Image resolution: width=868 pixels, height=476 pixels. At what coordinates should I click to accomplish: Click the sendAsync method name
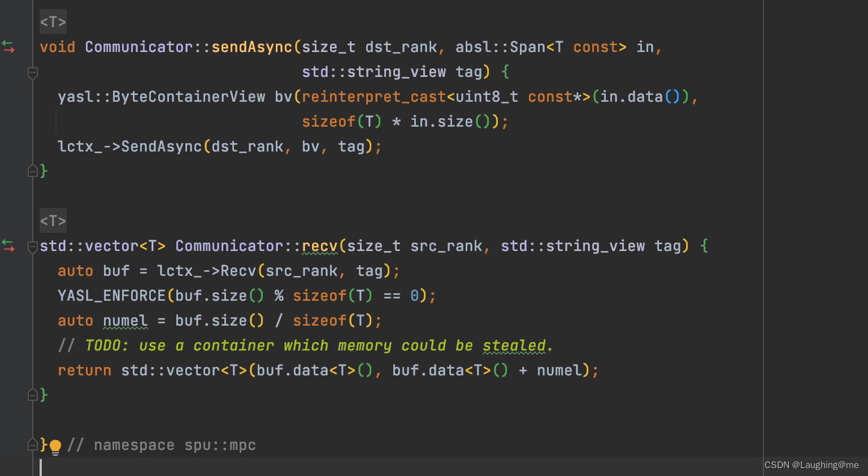252,47
